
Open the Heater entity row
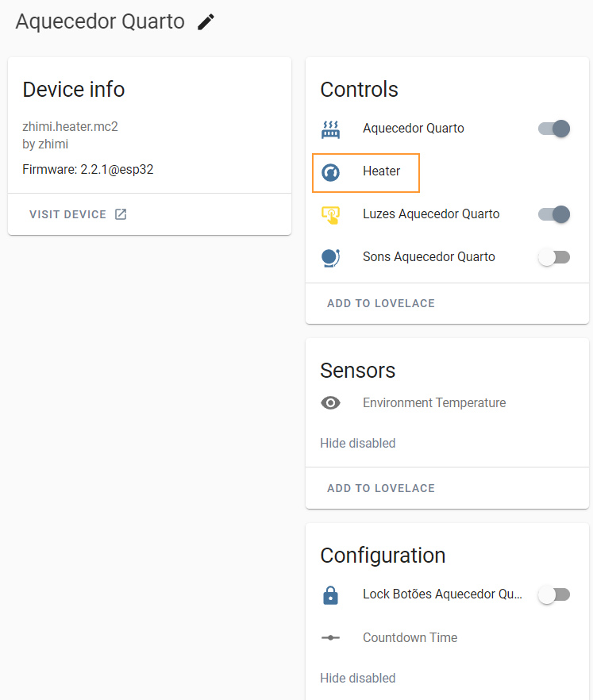pos(381,171)
